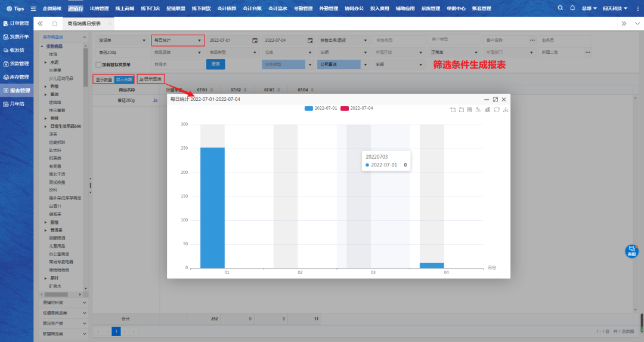Enable the 加载暂存发票单 checkbox
The width and height of the screenshot is (644, 342).
98,64
